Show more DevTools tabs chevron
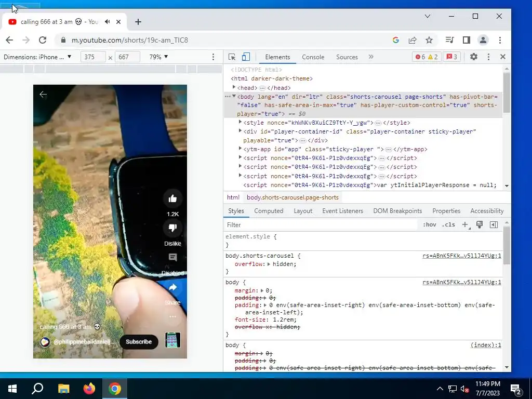The image size is (532, 399). click(x=371, y=57)
